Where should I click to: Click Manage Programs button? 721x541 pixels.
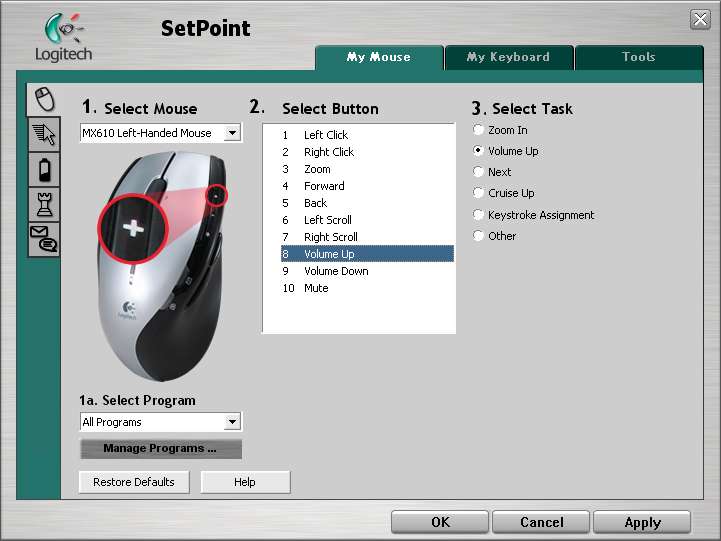pyautogui.click(x=160, y=449)
